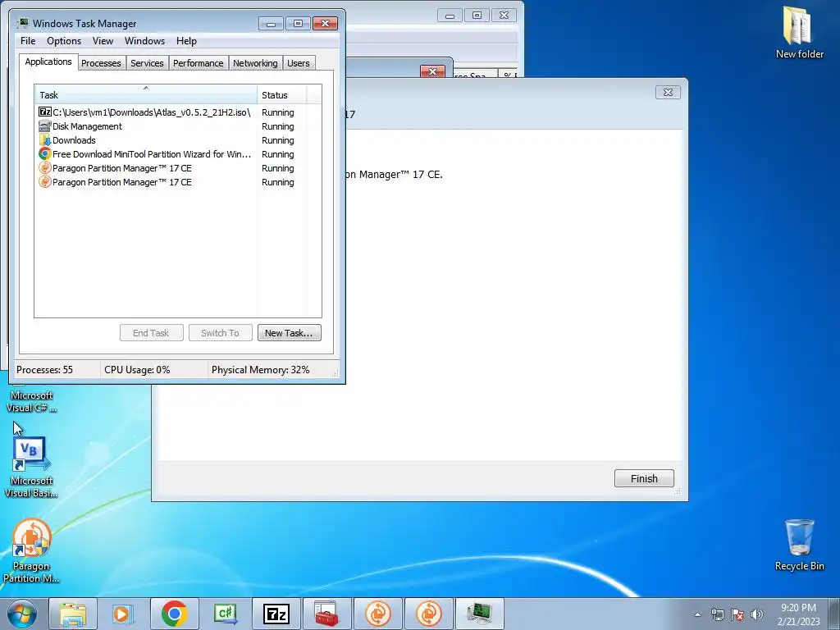This screenshot has width=840, height=630.
Task: Select the Microsoft Visual C# desktop shortcut label
Action: coord(31,401)
